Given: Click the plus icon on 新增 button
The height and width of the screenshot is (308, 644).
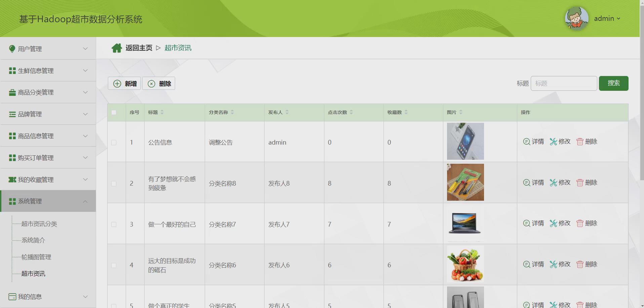Looking at the screenshot, I should click(x=117, y=84).
